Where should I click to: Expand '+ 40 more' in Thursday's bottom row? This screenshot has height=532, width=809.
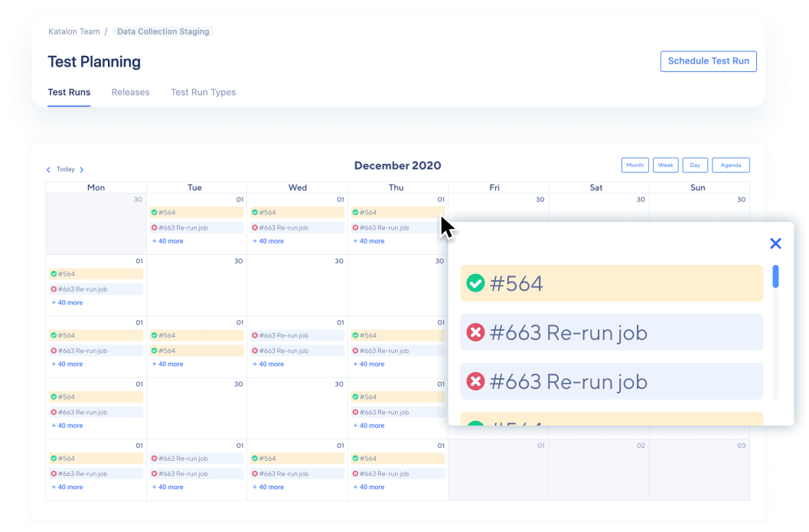click(x=368, y=487)
